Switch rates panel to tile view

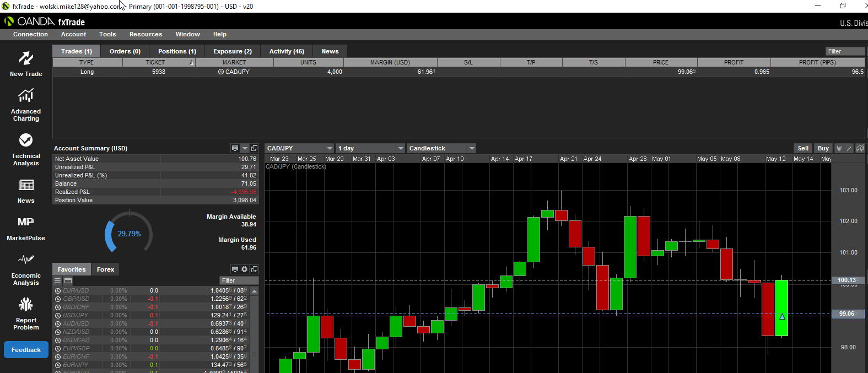click(68, 280)
